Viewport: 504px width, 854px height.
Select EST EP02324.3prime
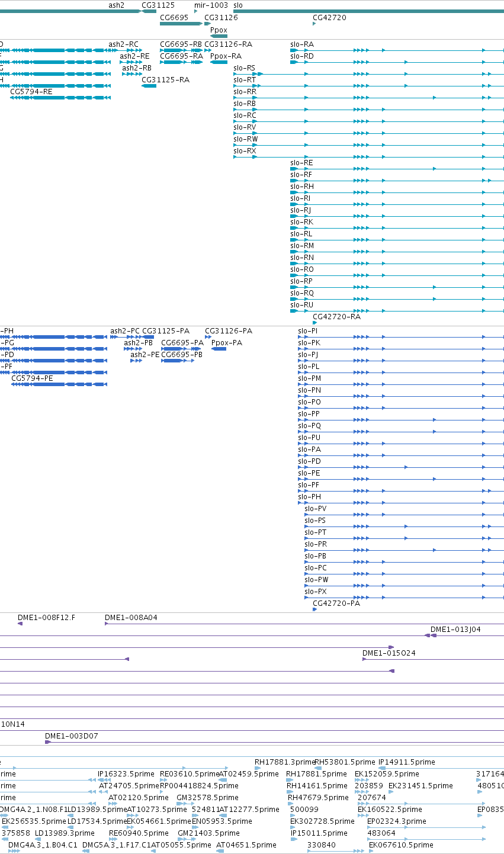(x=397, y=821)
